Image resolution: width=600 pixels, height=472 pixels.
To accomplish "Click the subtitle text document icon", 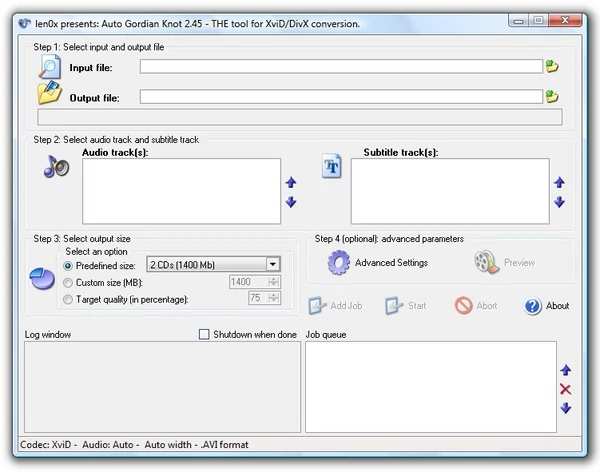I will [x=332, y=166].
